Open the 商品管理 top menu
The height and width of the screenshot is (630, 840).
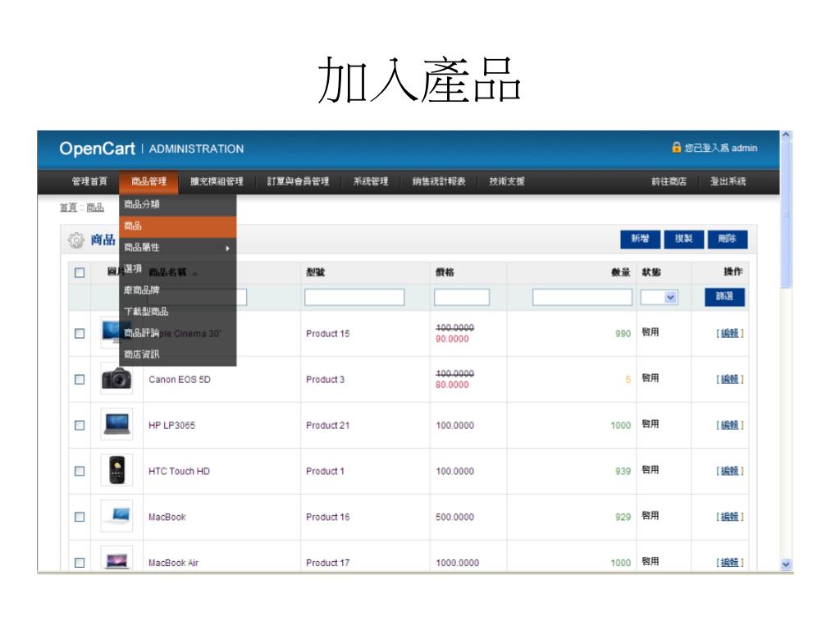pyautogui.click(x=149, y=181)
